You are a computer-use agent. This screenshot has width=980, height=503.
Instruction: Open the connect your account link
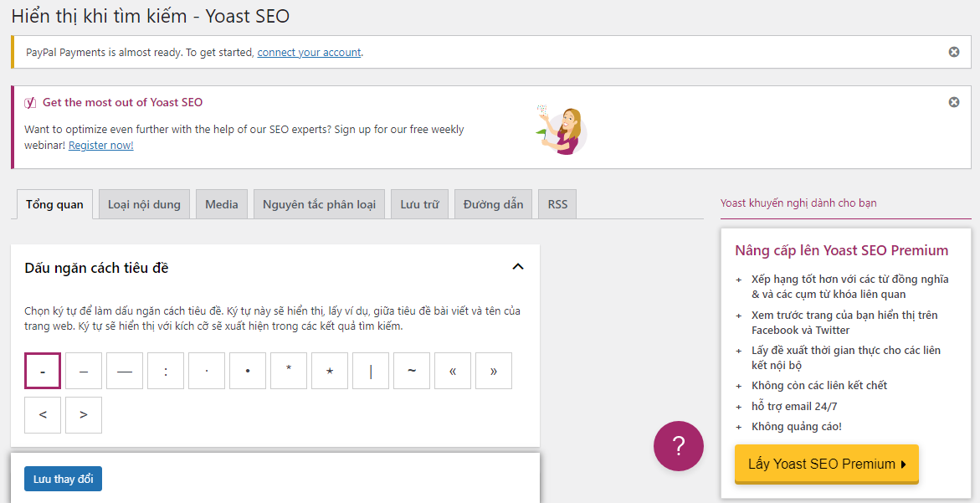(309, 52)
